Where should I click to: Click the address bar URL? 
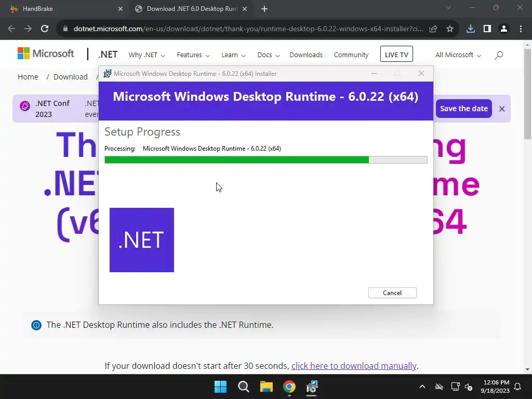click(x=248, y=29)
